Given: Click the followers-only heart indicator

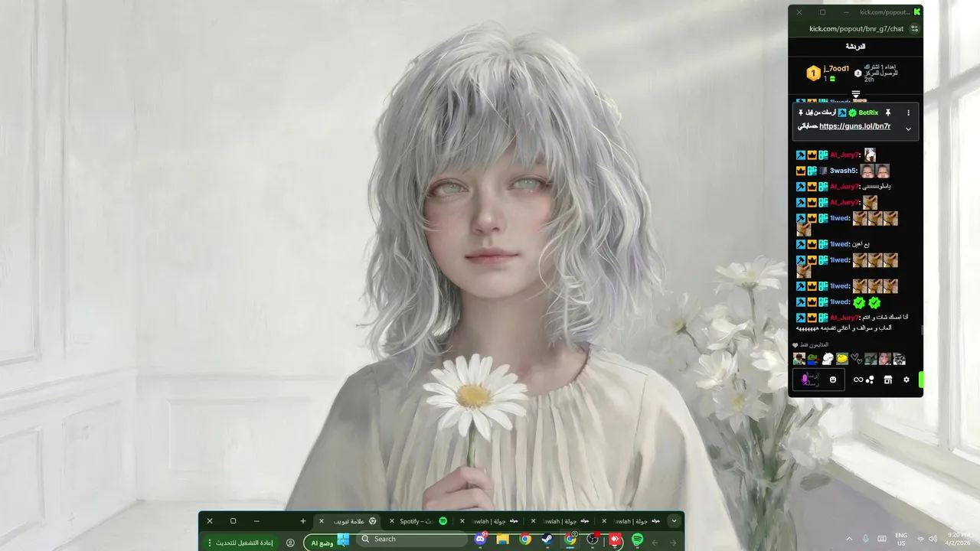Looking at the screenshot, I should [795, 345].
